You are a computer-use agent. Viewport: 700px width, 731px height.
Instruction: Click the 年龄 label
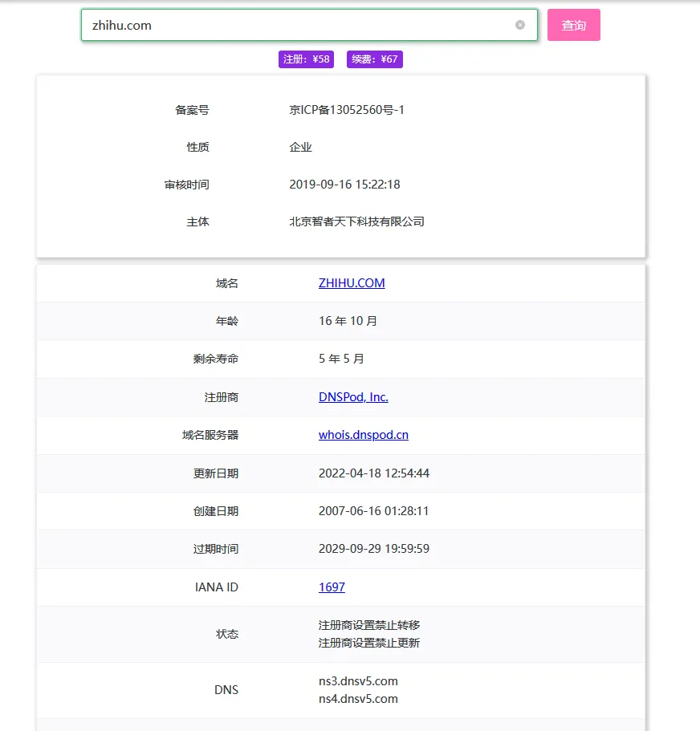(x=226, y=321)
